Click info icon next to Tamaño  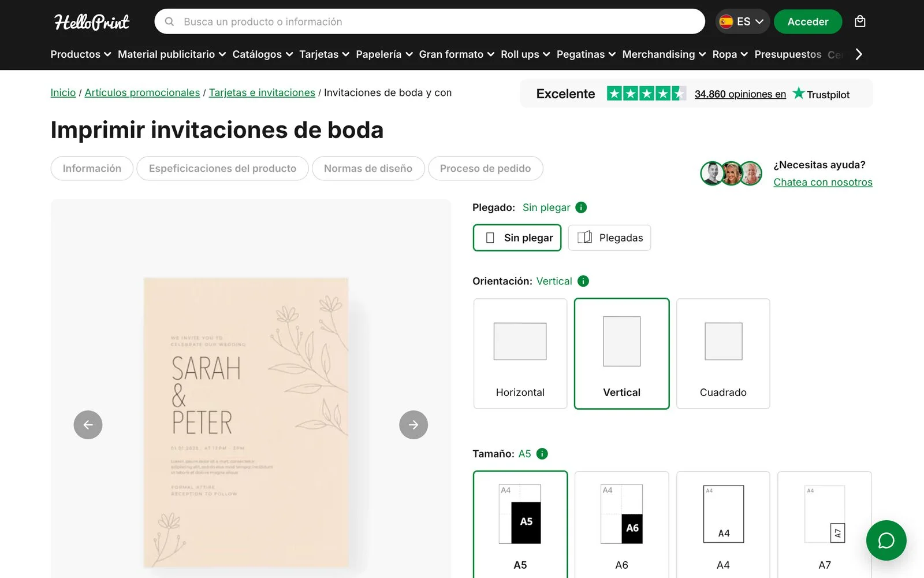click(542, 454)
